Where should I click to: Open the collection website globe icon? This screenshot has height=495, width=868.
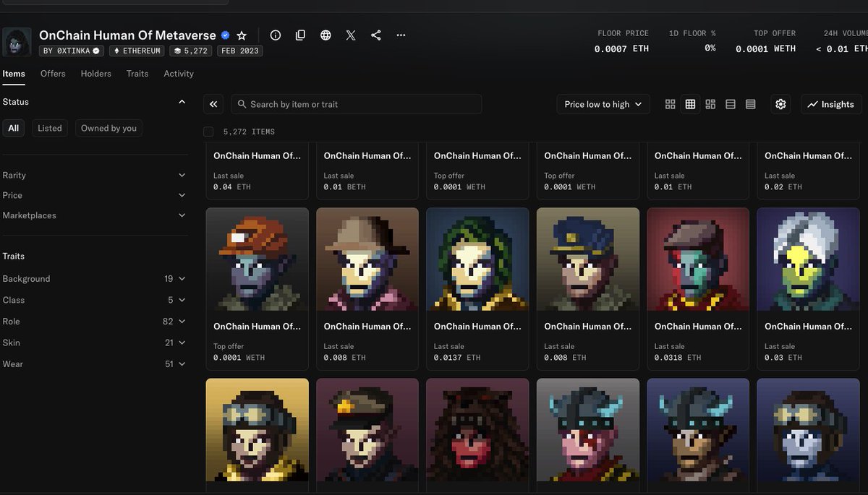[x=325, y=35]
